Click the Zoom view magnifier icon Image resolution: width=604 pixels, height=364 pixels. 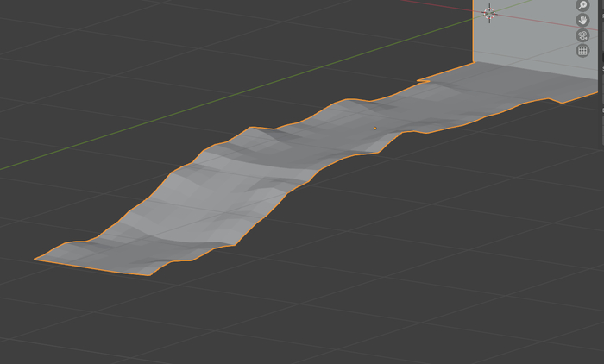coord(582,5)
